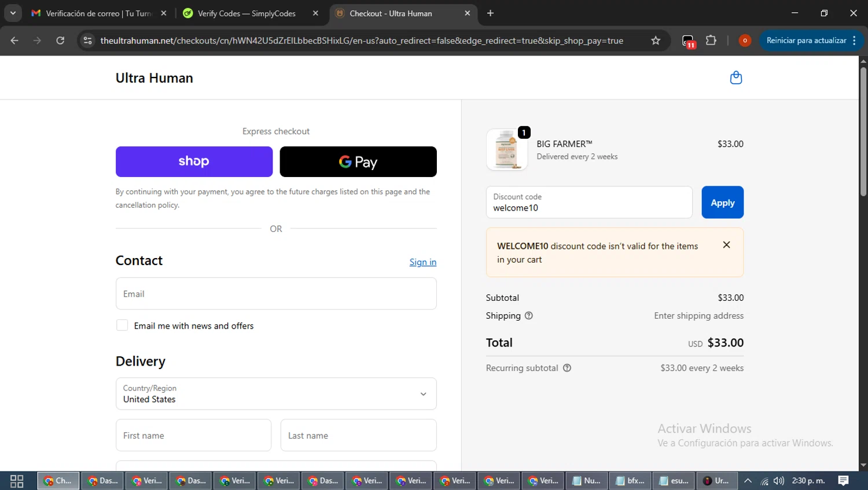Click '$33.00 every 2 weeks' text

coord(702,368)
